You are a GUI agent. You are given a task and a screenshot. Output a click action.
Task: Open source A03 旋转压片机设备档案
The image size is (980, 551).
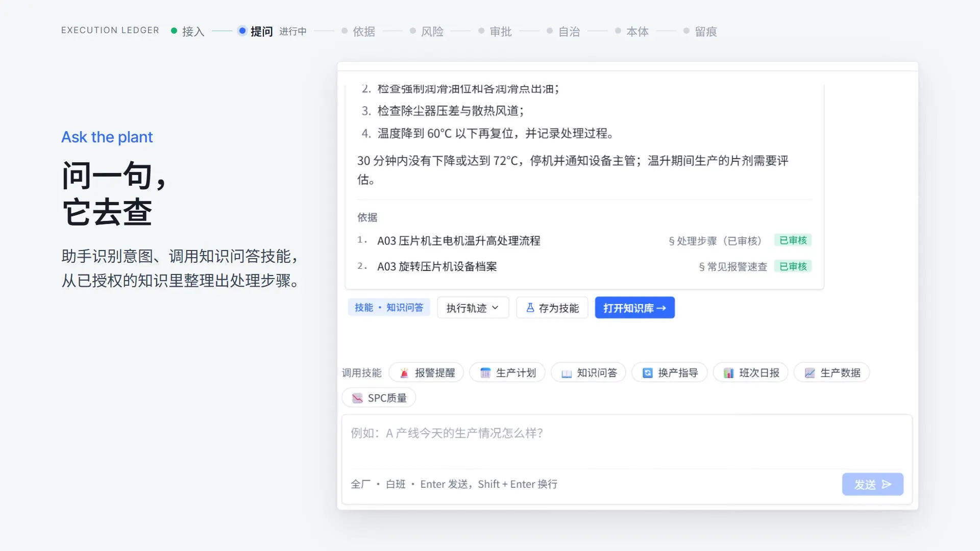tap(437, 266)
